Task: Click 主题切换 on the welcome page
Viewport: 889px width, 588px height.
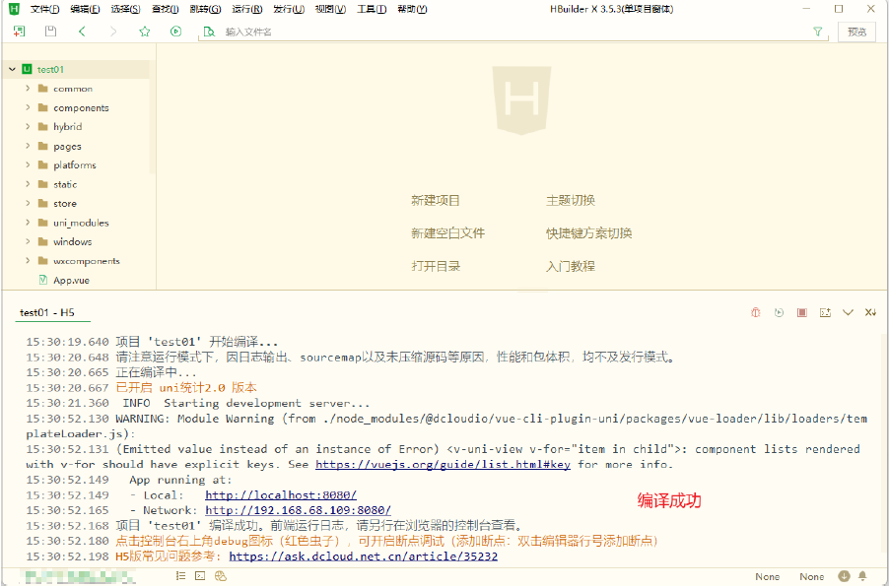Action: point(571,200)
